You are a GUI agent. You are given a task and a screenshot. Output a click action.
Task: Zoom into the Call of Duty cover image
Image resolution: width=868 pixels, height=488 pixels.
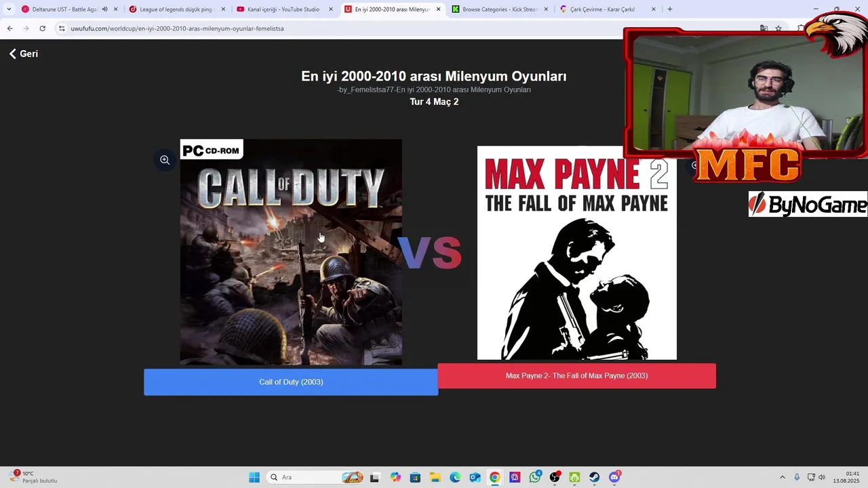pos(165,160)
